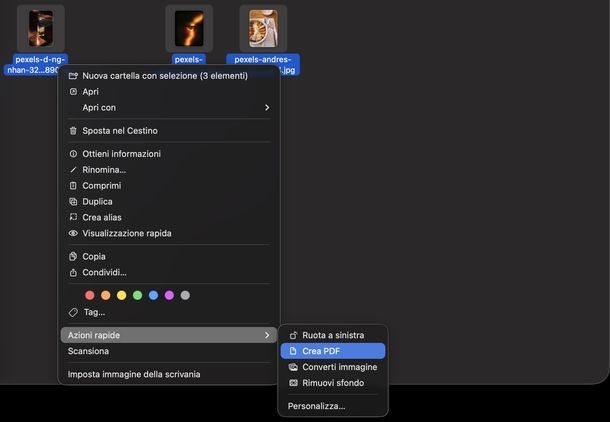Choose Scansiona from the menu
The image size is (610, 422).
click(x=169, y=351)
